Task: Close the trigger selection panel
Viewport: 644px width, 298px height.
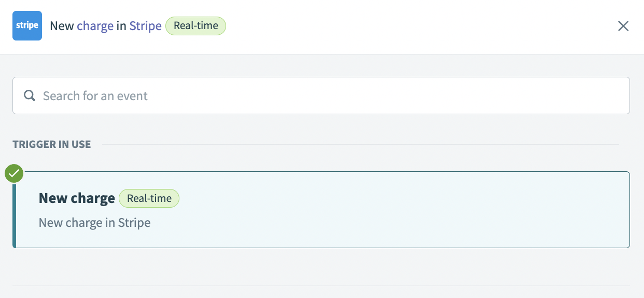Action: coord(623,26)
